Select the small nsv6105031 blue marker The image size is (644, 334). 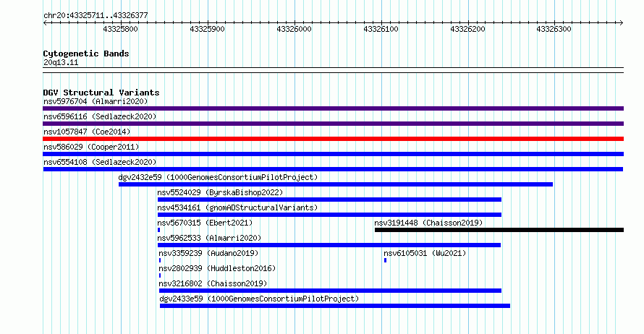385,260
